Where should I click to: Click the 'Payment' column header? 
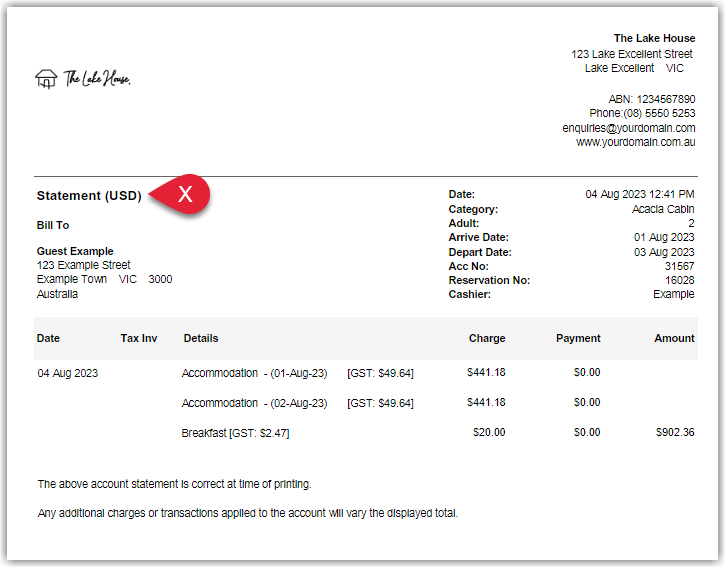coord(578,338)
